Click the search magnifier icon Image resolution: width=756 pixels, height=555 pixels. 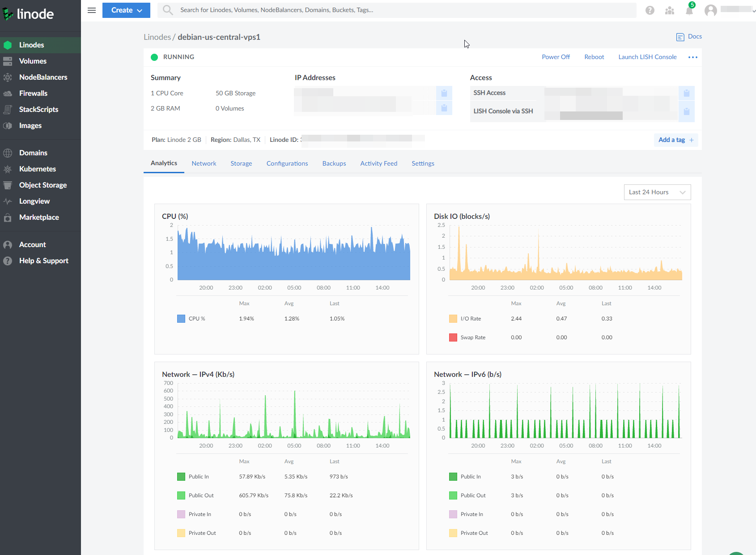(168, 10)
